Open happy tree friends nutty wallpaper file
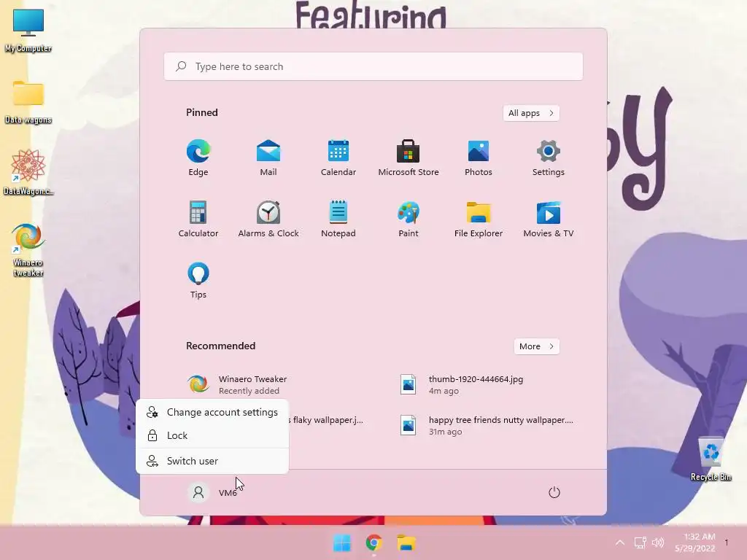This screenshot has height=560, width=747. 485,425
